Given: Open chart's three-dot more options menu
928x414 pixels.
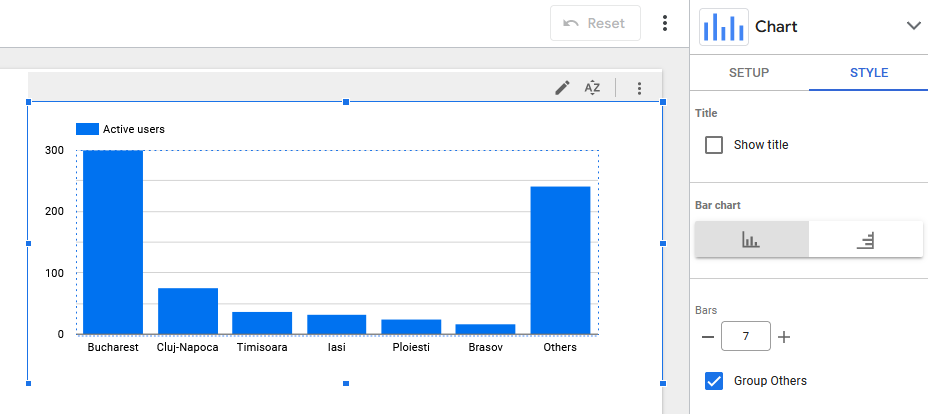Looking at the screenshot, I should pyautogui.click(x=639, y=88).
